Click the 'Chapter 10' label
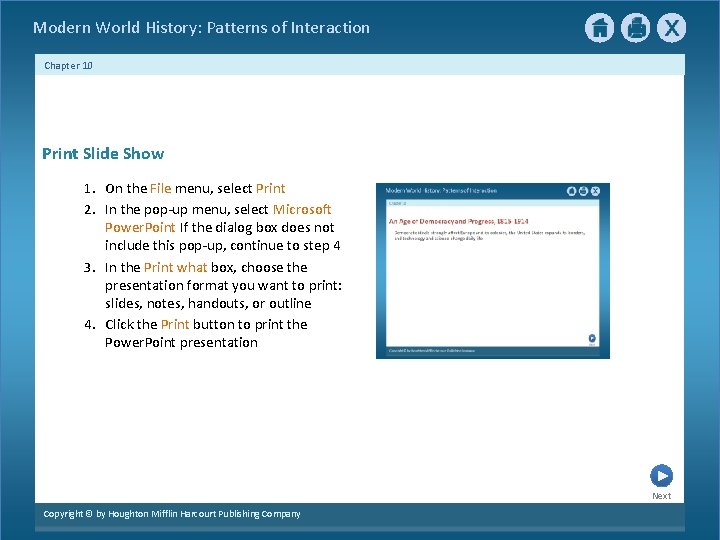This screenshot has height=540, width=720. pyautogui.click(x=68, y=66)
